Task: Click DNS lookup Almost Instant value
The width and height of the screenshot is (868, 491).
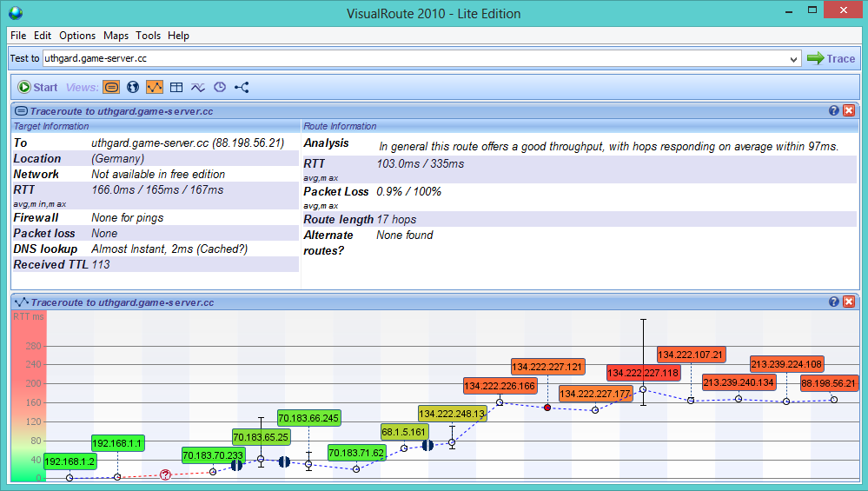Action: [x=169, y=249]
